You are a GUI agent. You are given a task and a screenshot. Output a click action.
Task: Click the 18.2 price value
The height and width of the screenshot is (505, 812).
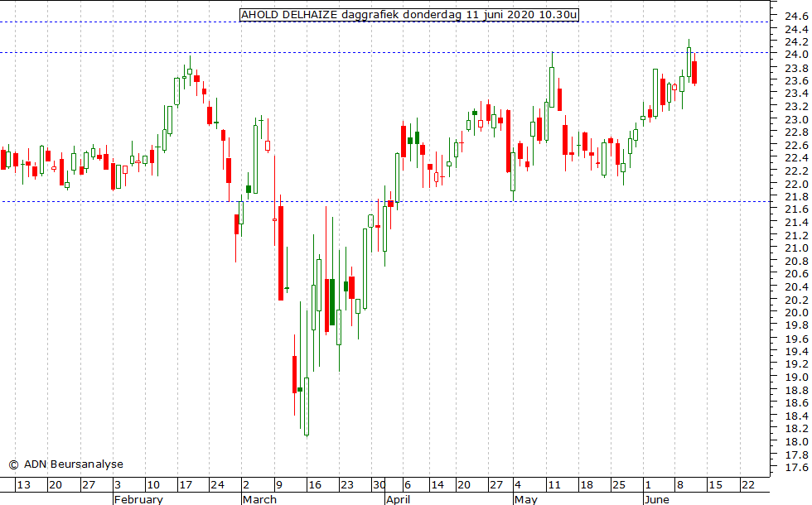pos(796,429)
